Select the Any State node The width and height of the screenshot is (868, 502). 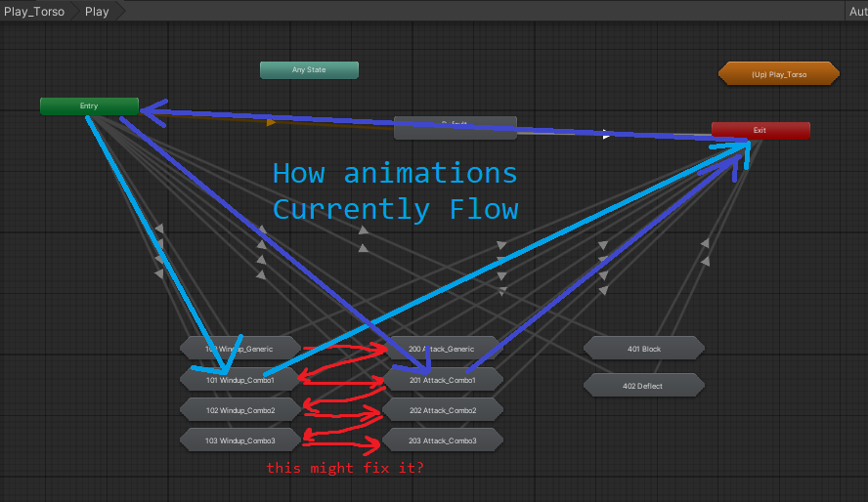tap(309, 70)
